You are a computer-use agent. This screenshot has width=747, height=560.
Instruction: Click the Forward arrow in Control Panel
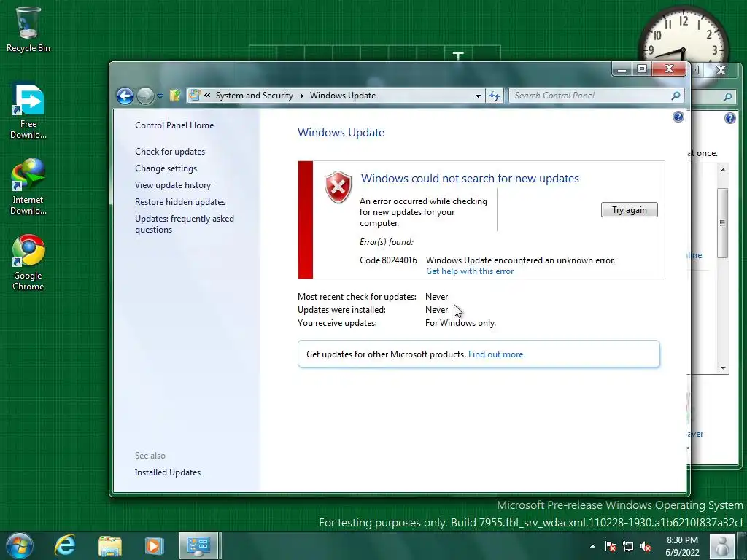[145, 96]
